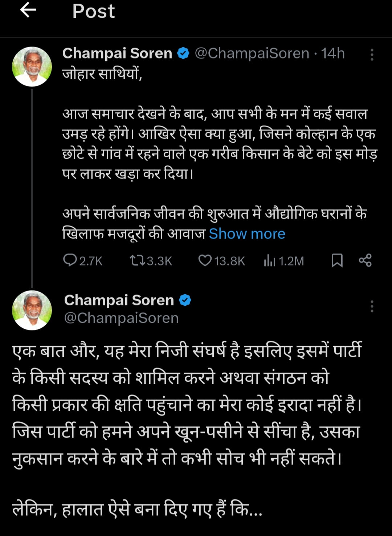Tap Champai Soren name on first post
This screenshot has height=536, width=392.
pos(117,53)
